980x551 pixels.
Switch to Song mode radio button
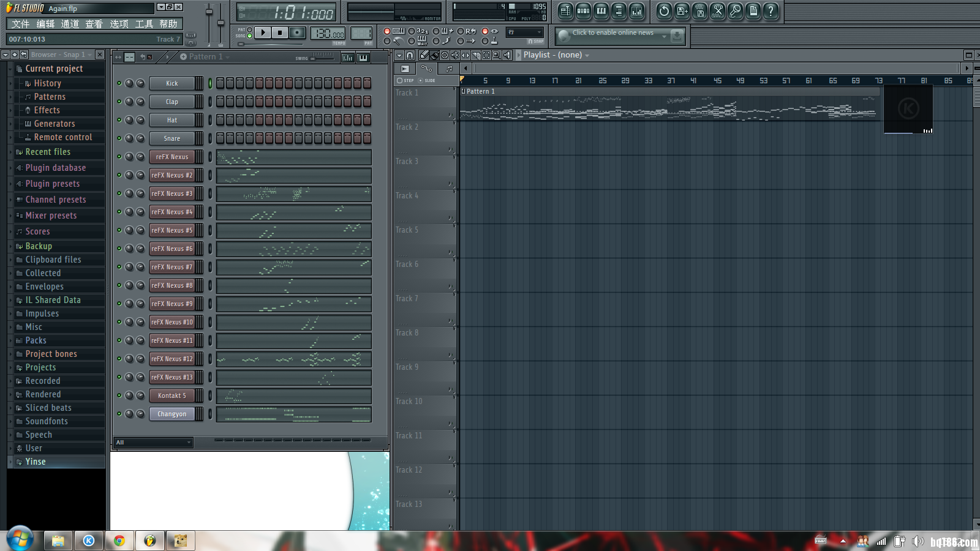click(x=249, y=36)
